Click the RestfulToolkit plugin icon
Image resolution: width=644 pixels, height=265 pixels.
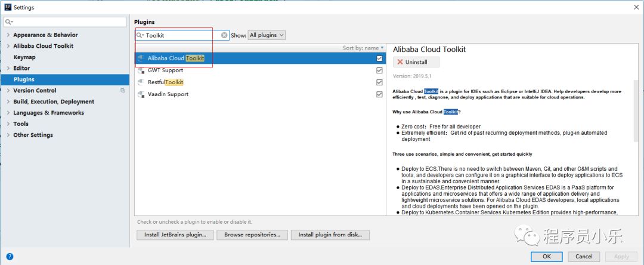141,82
